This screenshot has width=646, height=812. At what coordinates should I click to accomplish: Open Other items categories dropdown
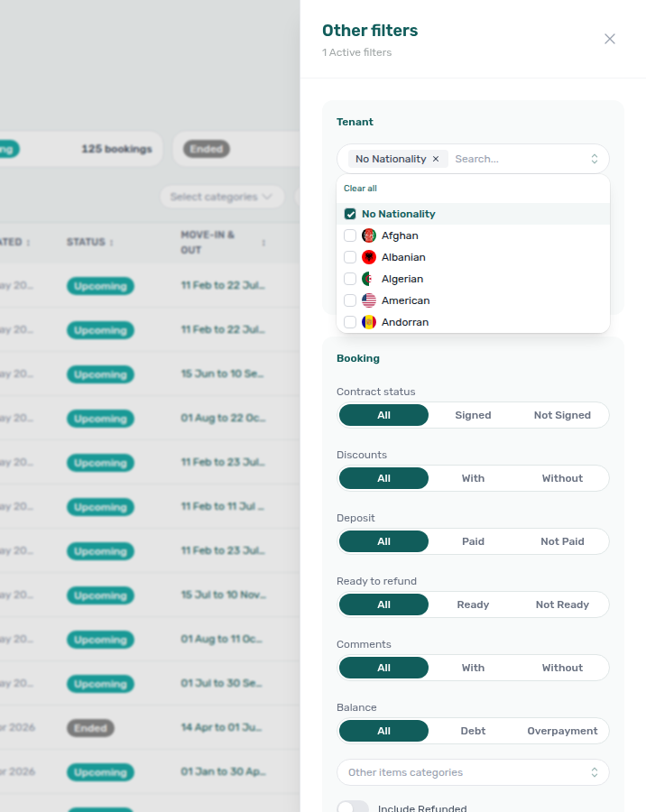[x=473, y=772]
